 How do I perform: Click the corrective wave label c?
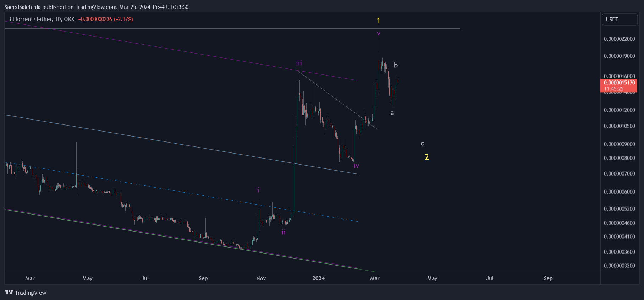pos(422,144)
